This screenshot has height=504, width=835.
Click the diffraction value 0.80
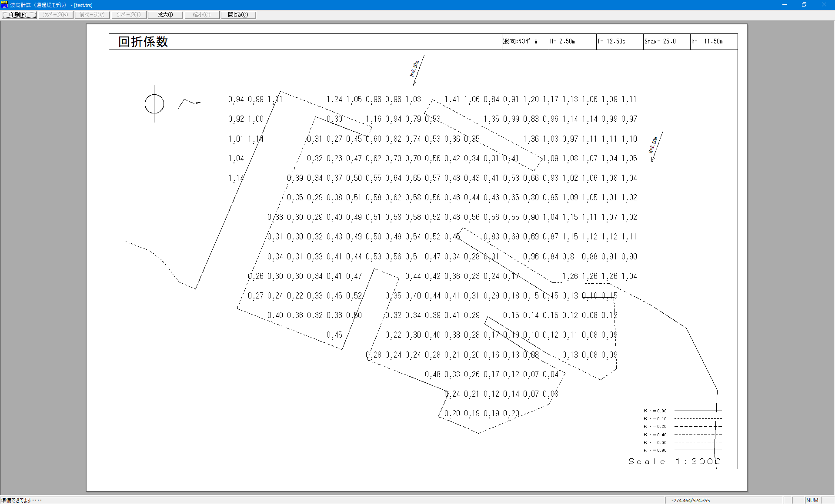(531, 198)
